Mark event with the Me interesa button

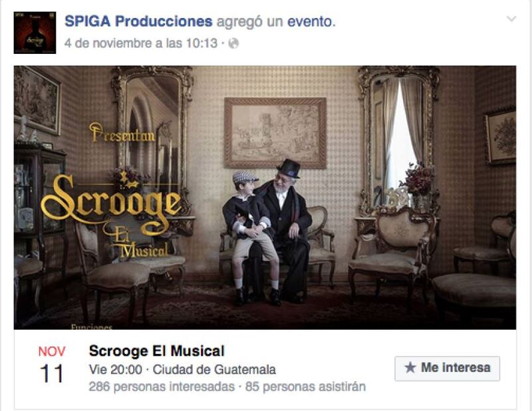[447, 368]
